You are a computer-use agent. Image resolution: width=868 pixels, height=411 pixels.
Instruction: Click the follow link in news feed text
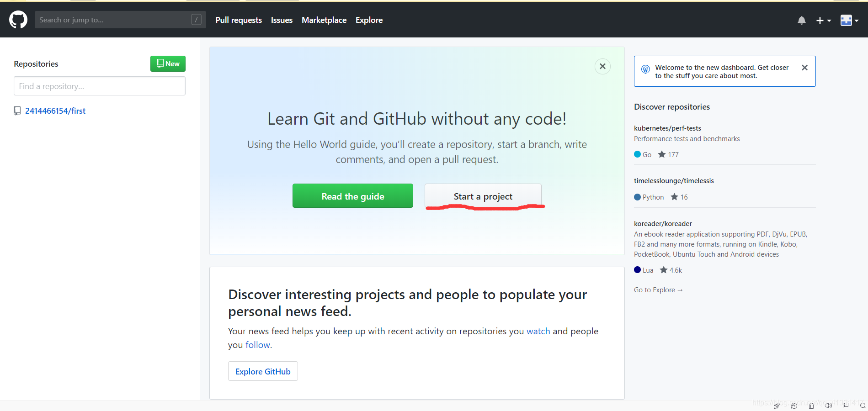point(258,345)
